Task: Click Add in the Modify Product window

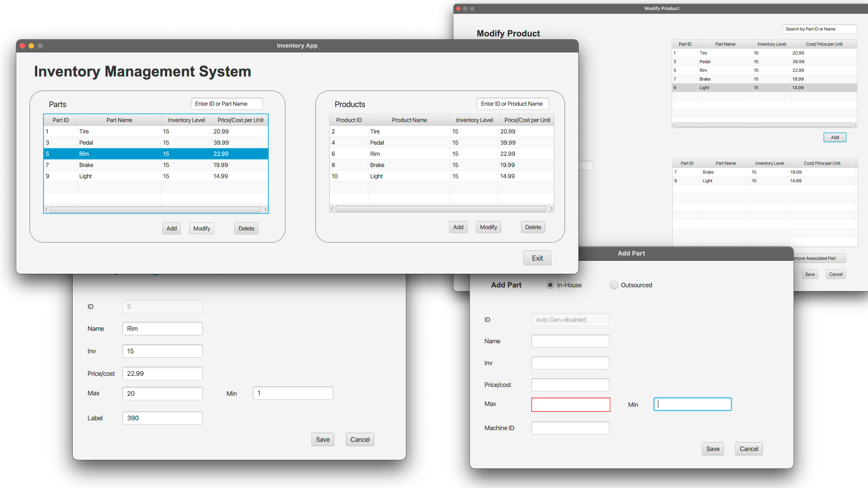Action: pos(834,137)
